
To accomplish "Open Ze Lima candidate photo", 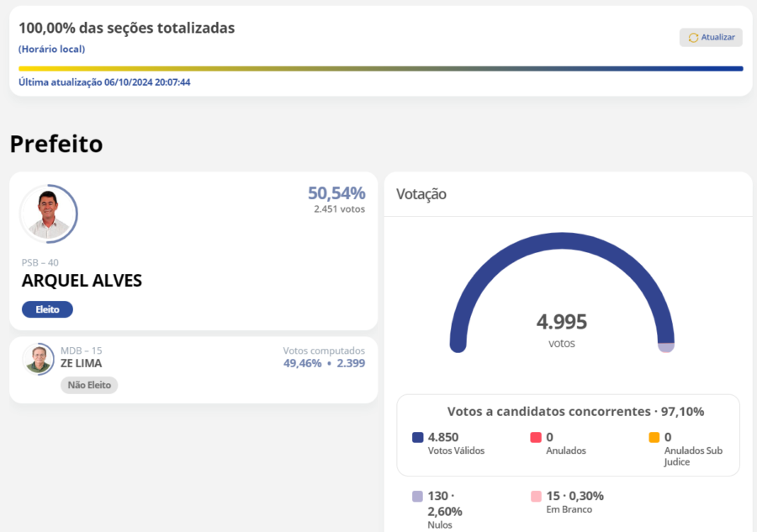I will [38, 360].
